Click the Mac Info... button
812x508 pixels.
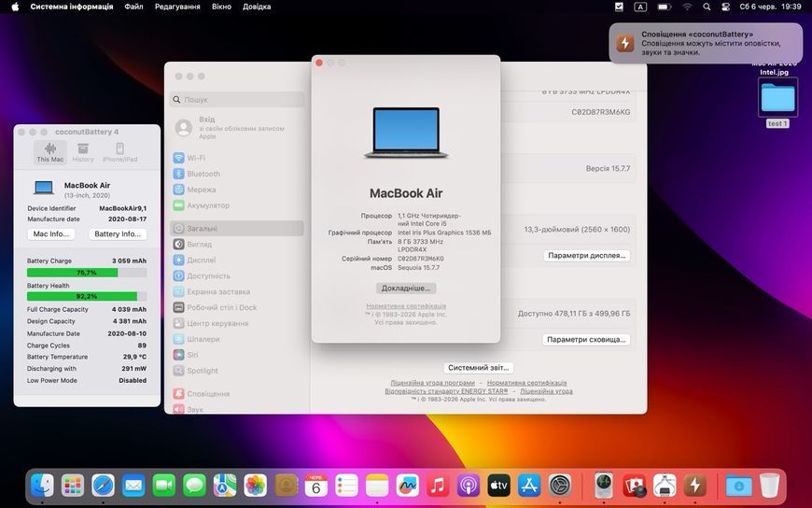click(51, 233)
